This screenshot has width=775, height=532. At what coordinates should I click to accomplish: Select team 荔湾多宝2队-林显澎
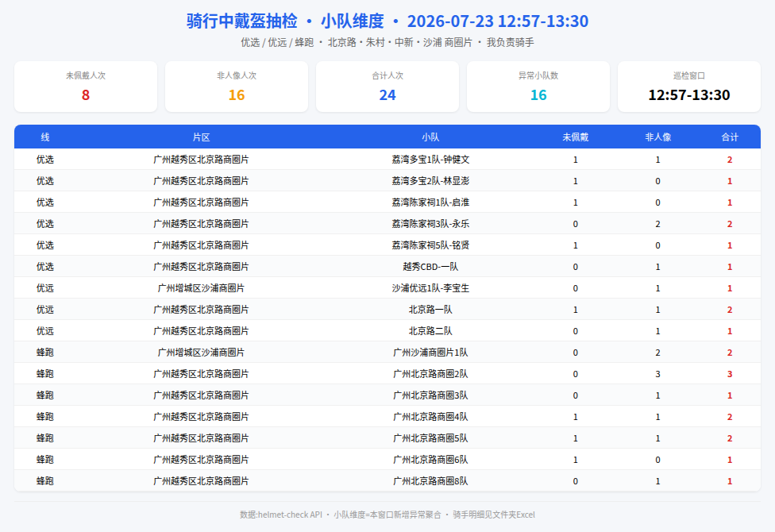[430, 181]
